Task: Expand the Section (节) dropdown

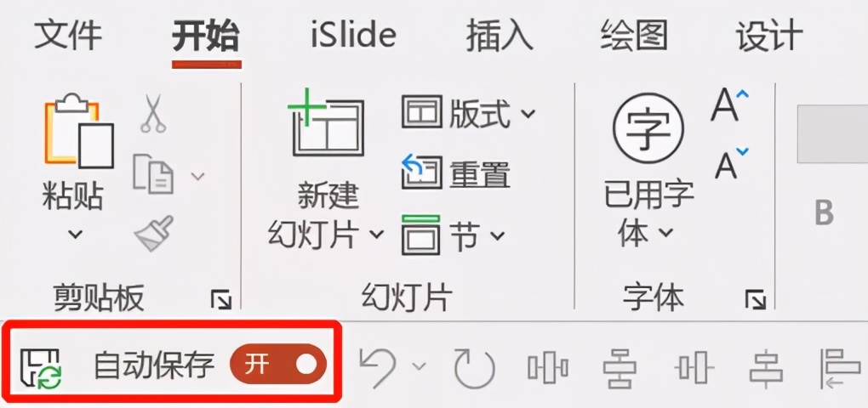Action: click(454, 235)
